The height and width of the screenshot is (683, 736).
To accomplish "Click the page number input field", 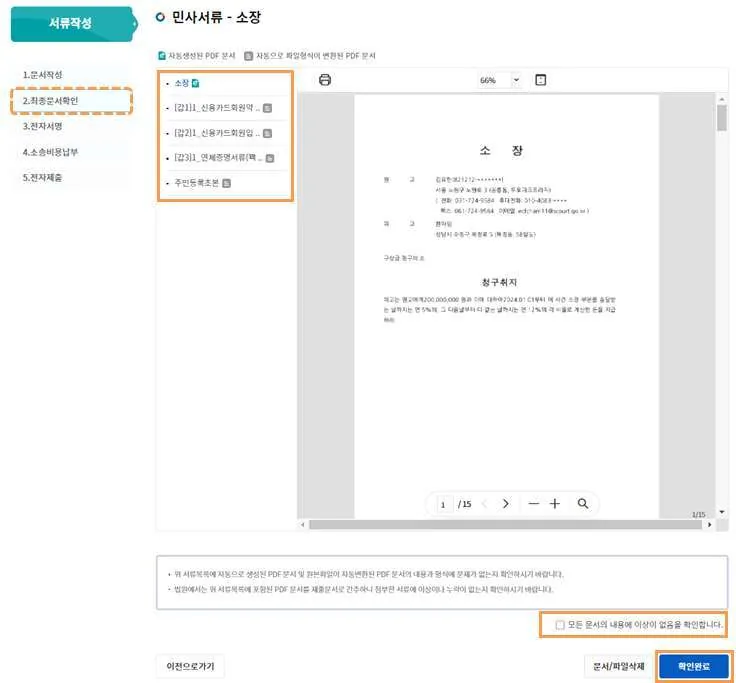I will click(443, 504).
